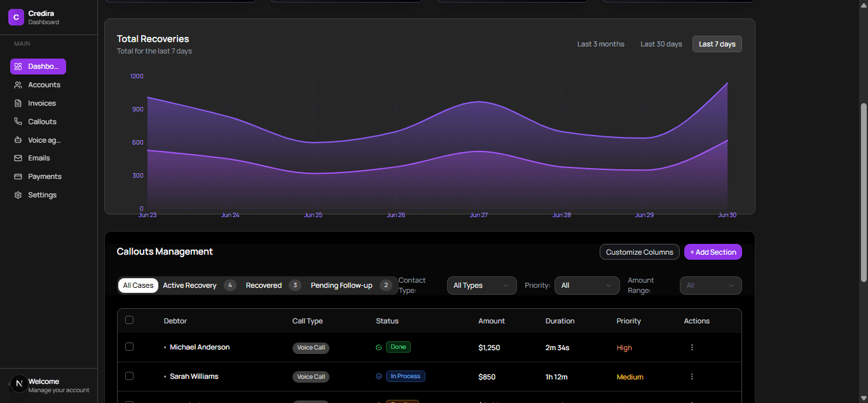Switch to Pending Follow-up tab
The width and height of the screenshot is (868, 403).
[350, 285]
